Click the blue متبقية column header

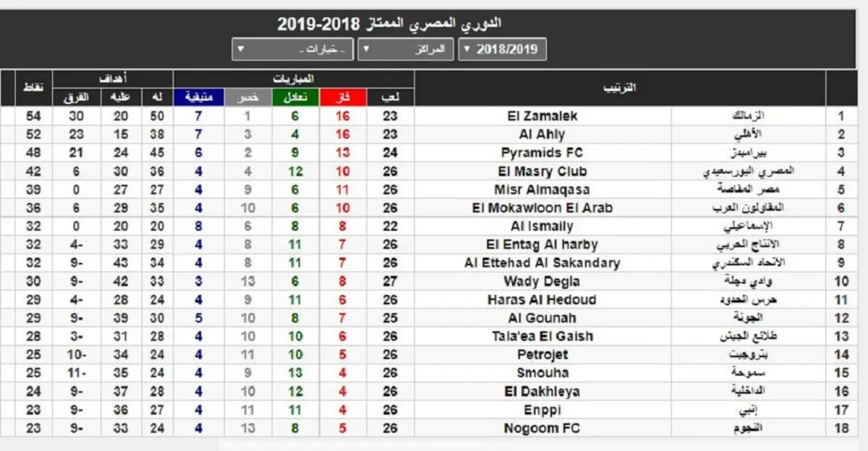pyautogui.click(x=198, y=97)
